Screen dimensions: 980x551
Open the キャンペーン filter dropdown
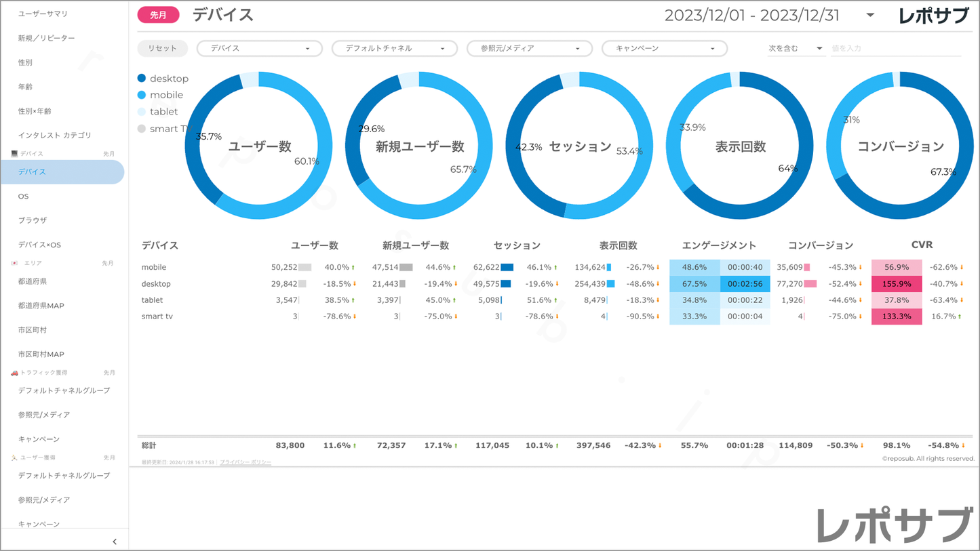pyautogui.click(x=664, y=49)
